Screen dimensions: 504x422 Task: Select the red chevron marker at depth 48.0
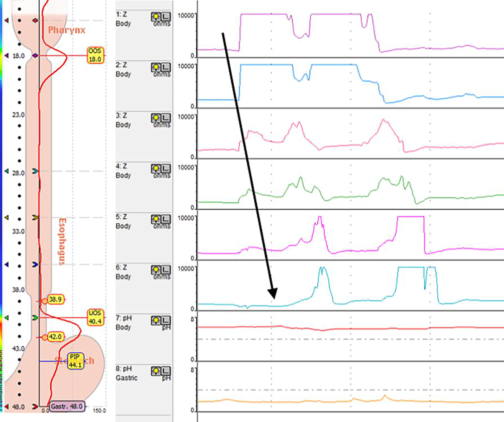pos(35,406)
